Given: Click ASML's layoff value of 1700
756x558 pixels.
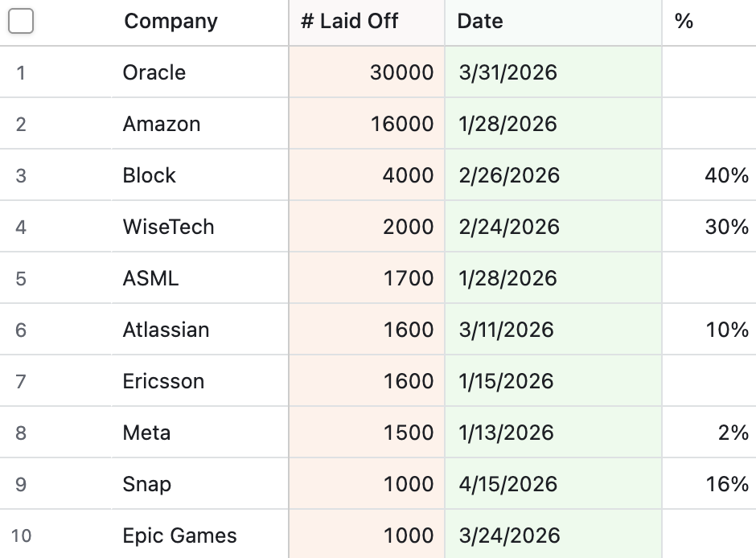Looking at the screenshot, I should click(x=410, y=277).
